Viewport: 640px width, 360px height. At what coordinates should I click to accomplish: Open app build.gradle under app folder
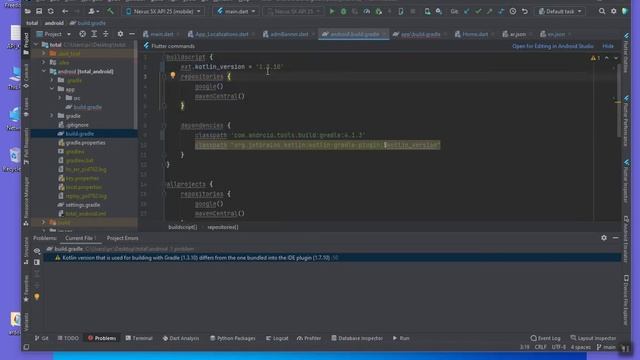pos(87,107)
